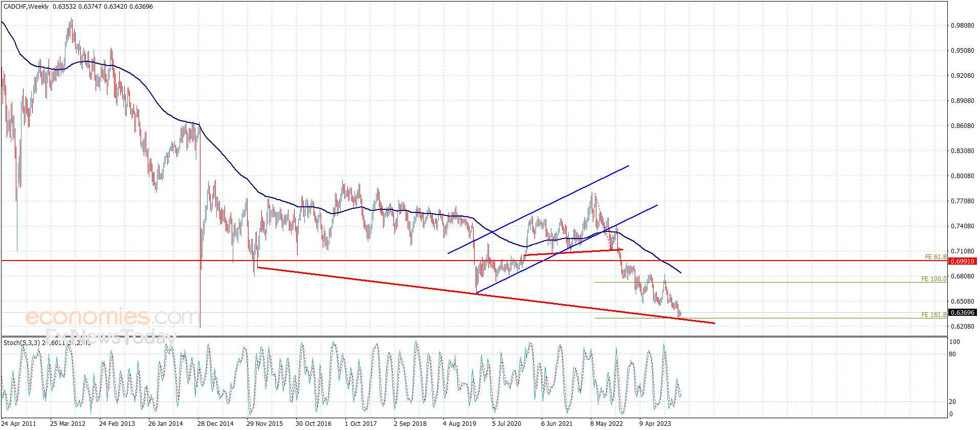This screenshot has width=980, height=430.
Task: Click the 0.77080 price axis label
Action: (962, 201)
